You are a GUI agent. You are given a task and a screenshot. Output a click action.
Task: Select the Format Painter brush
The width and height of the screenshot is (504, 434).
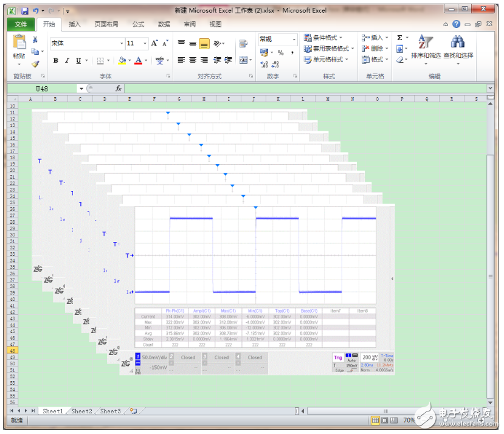[35, 64]
